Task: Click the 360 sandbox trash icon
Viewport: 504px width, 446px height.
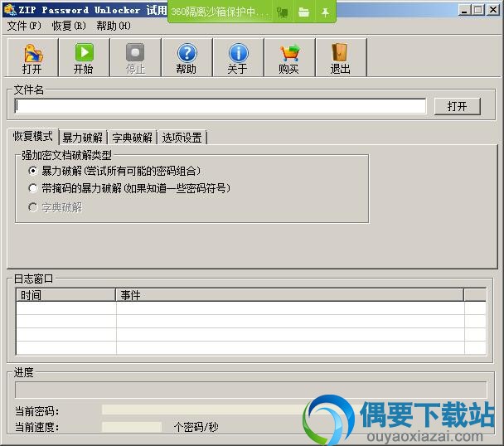Action: [283, 12]
